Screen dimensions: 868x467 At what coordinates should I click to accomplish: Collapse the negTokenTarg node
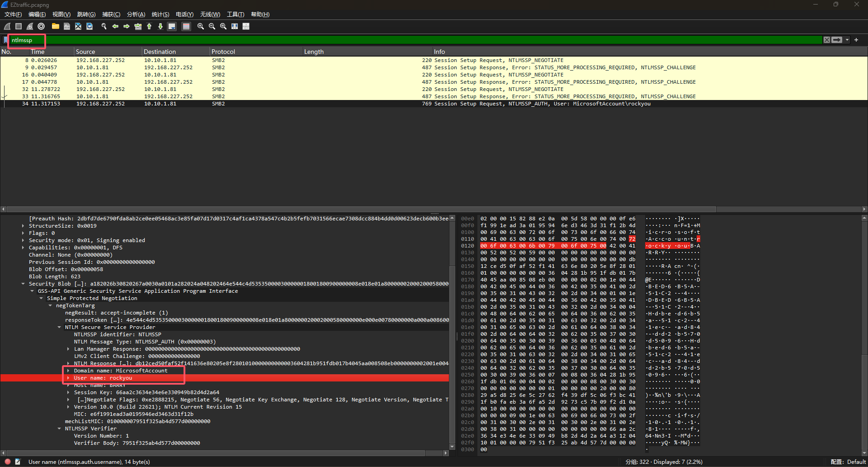pos(50,305)
